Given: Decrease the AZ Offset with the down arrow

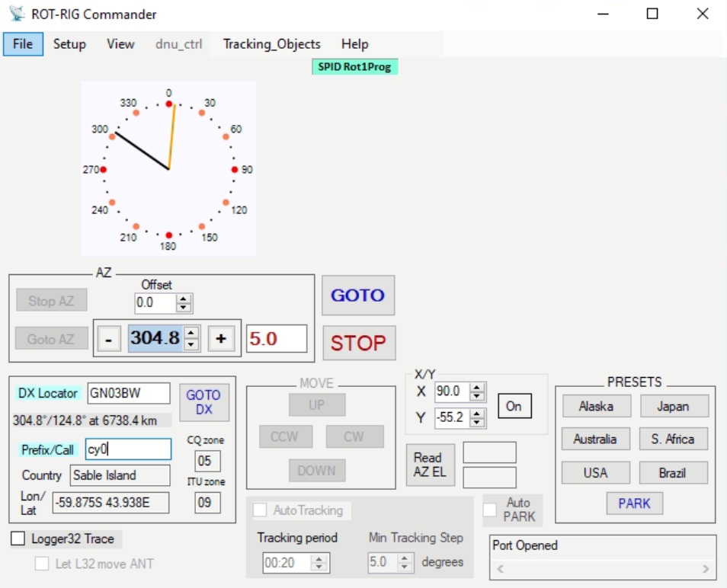Looking at the screenshot, I should [184, 308].
